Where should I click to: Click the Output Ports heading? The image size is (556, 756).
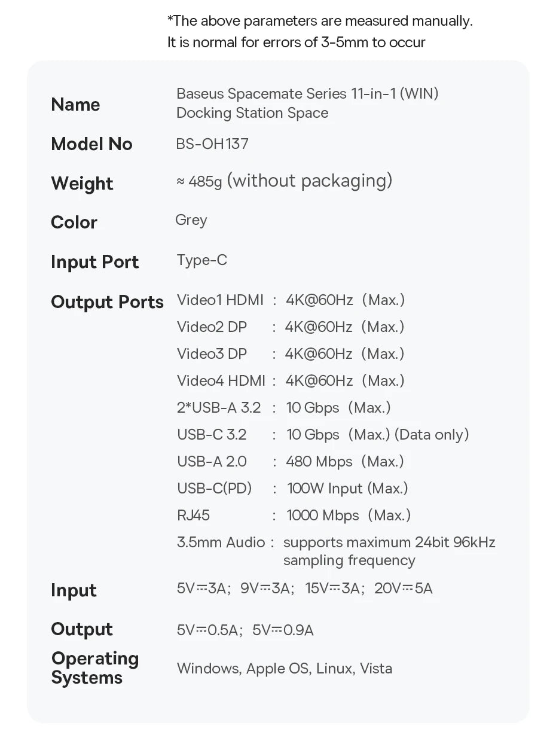pyautogui.click(x=108, y=302)
